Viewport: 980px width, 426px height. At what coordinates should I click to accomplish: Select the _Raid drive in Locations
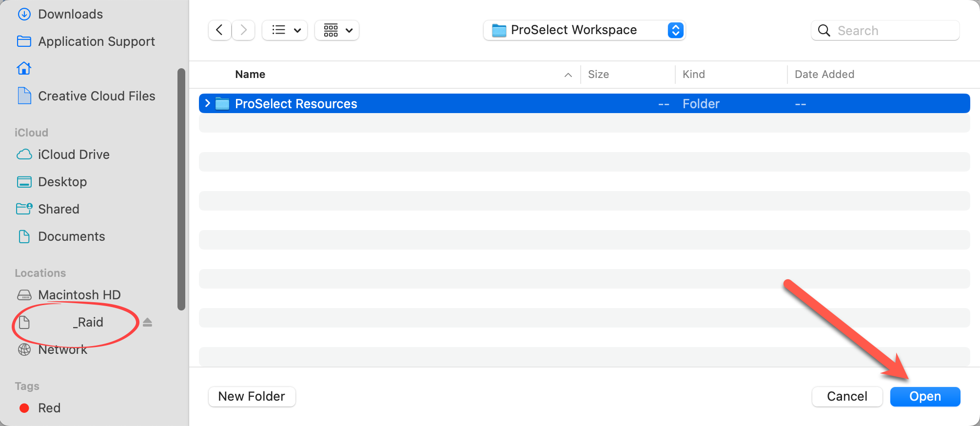click(90, 322)
